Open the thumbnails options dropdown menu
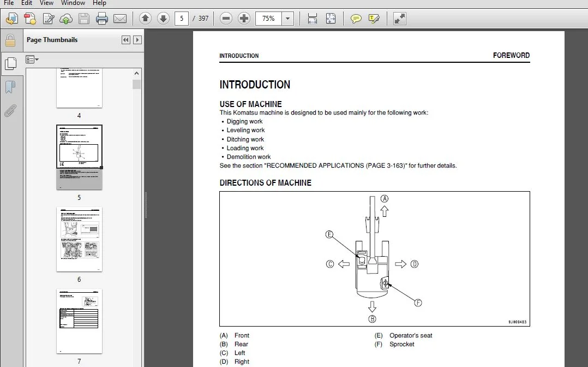This screenshot has height=367, width=588. (32, 60)
